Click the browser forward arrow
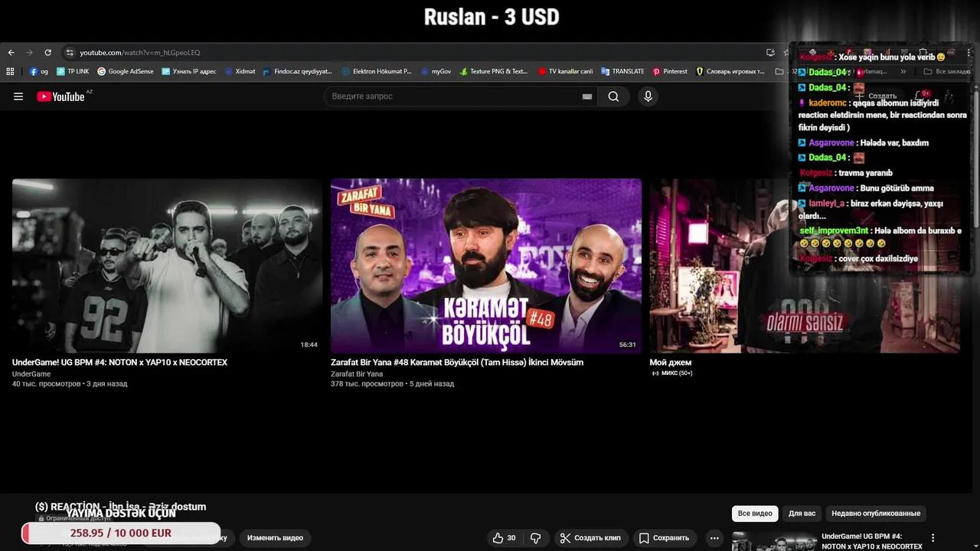The image size is (980, 551). (x=29, y=53)
